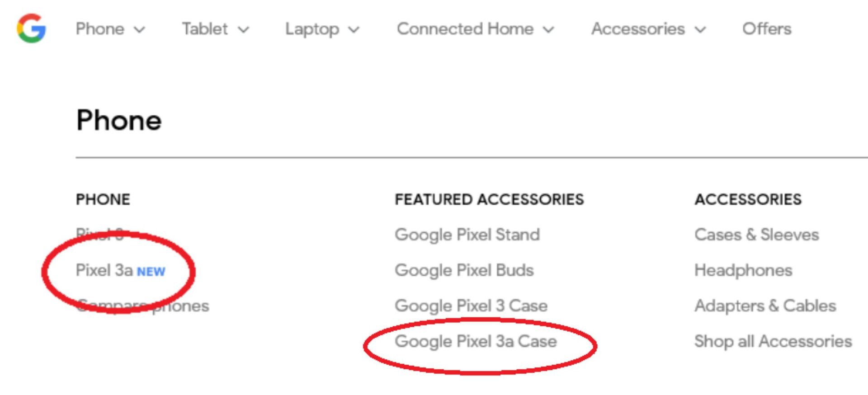Select the Connected Home menu label

465,29
